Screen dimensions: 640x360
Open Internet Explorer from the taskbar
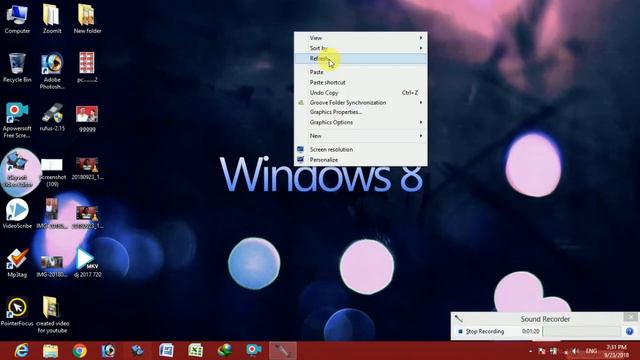tap(21, 351)
